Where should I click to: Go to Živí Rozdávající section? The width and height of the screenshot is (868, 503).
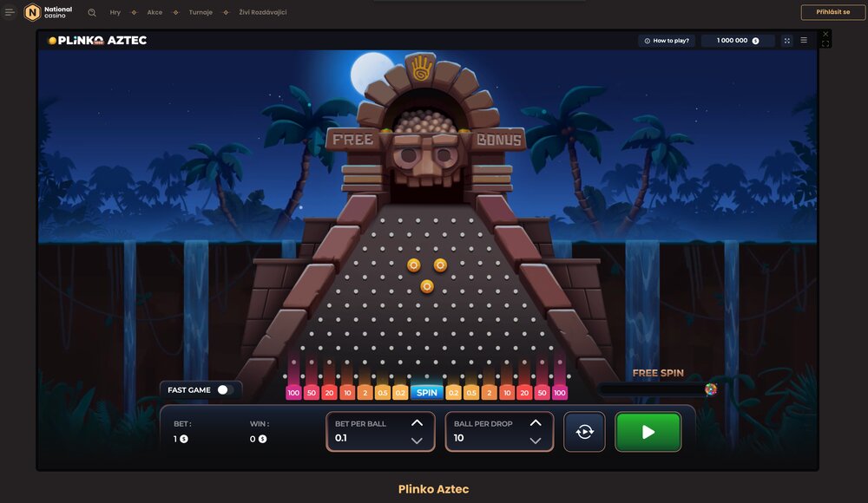pyautogui.click(x=262, y=13)
